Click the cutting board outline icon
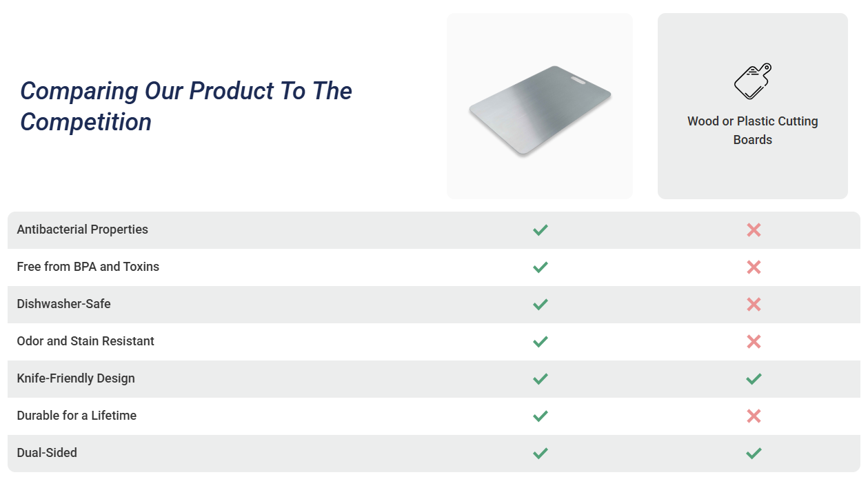The image size is (868, 488). [752, 81]
